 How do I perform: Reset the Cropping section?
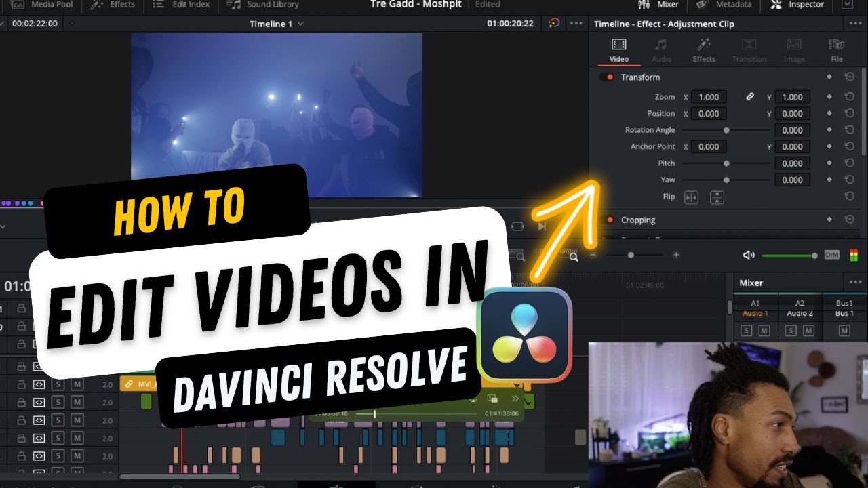point(849,220)
